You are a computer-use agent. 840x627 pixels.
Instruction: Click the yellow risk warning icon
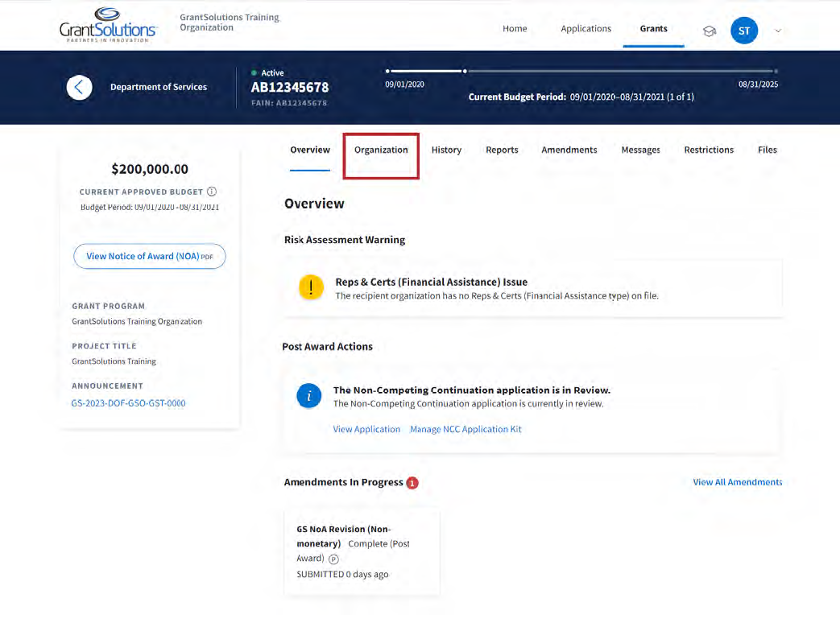click(x=311, y=287)
